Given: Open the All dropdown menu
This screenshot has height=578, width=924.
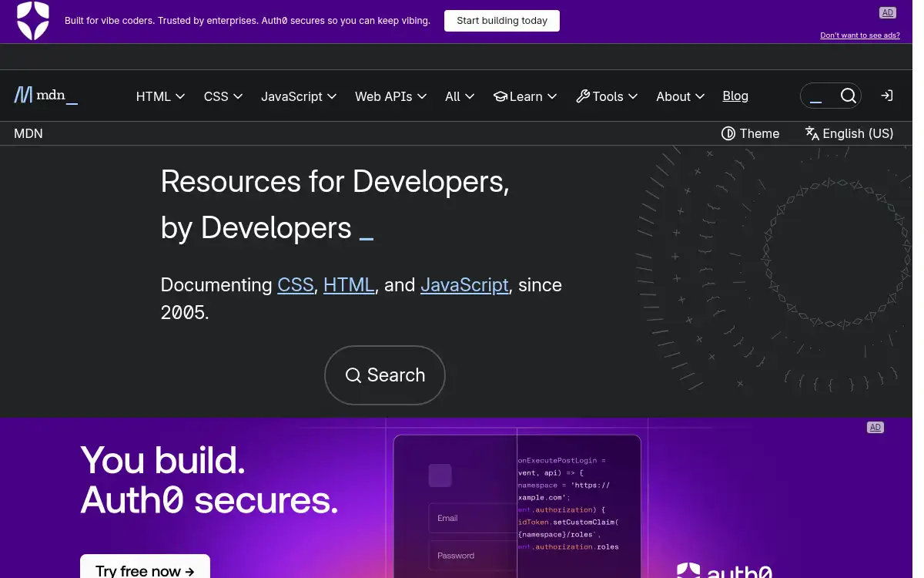Looking at the screenshot, I should tap(460, 96).
